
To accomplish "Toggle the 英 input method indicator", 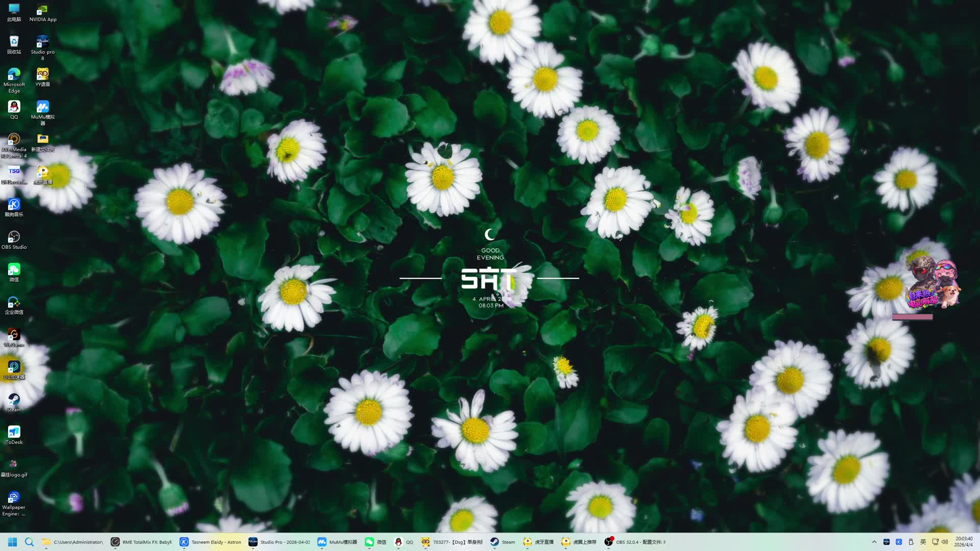I will (923, 542).
